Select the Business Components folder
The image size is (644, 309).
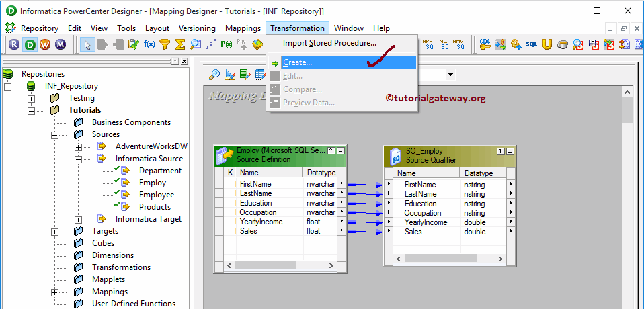pyautogui.click(x=132, y=122)
